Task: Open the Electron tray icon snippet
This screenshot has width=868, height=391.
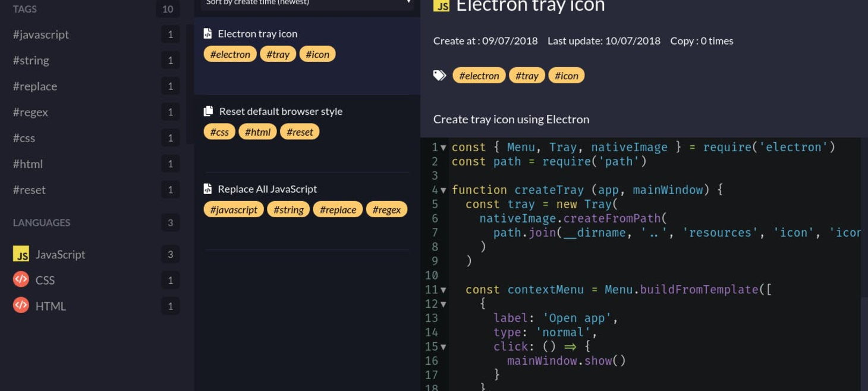Action: click(x=307, y=56)
